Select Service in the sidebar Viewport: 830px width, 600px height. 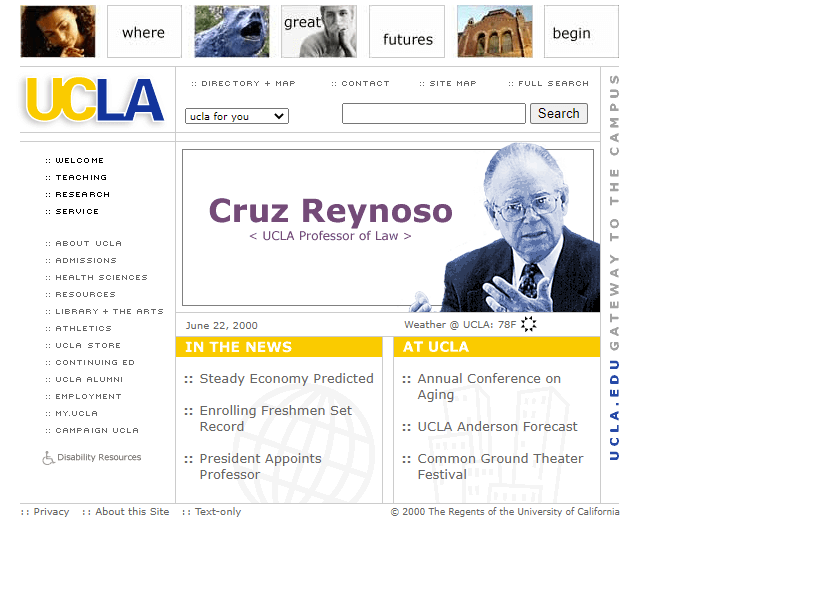tap(72, 211)
